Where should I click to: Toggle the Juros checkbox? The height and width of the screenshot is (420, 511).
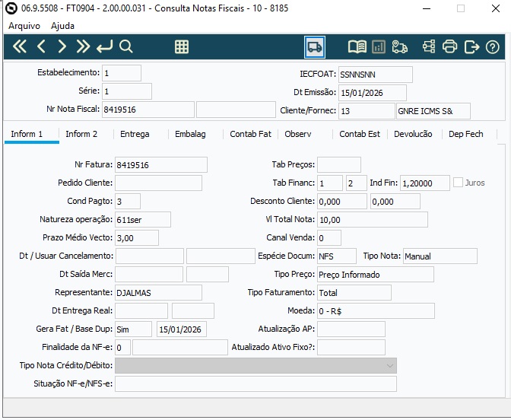[458, 183]
